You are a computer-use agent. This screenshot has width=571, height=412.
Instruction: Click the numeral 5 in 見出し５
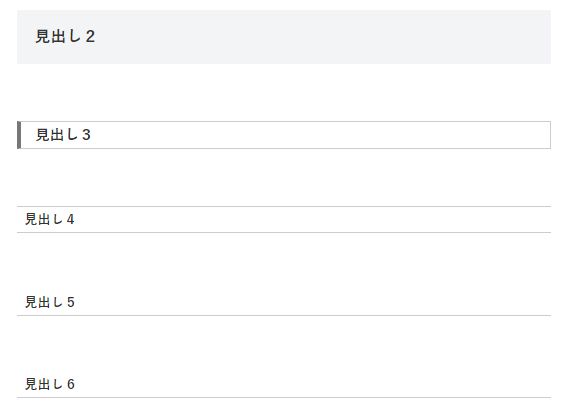71,302
